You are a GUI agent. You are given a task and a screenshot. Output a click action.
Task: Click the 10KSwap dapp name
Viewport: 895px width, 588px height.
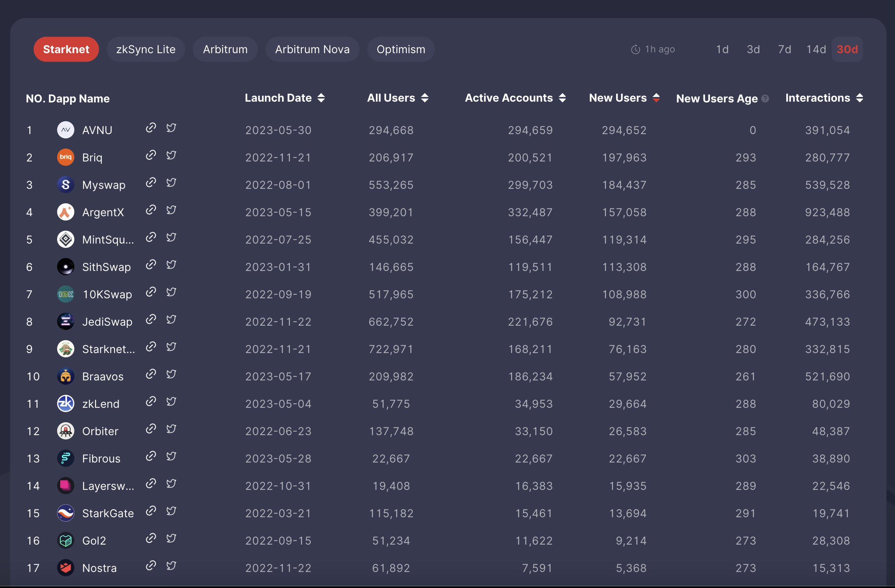pos(107,294)
